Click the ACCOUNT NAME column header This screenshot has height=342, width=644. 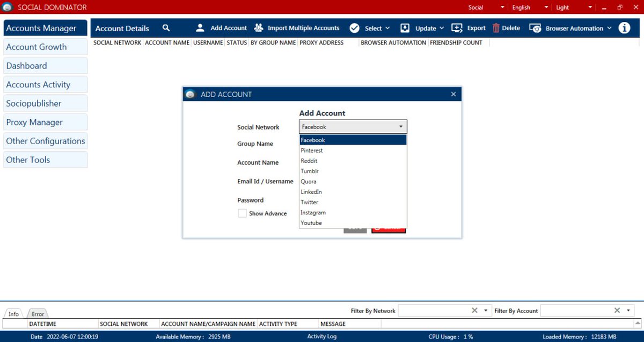pyautogui.click(x=167, y=42)
